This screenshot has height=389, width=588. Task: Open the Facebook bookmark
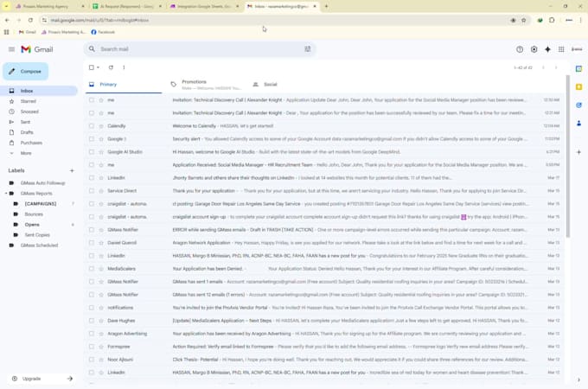[103, 32]
